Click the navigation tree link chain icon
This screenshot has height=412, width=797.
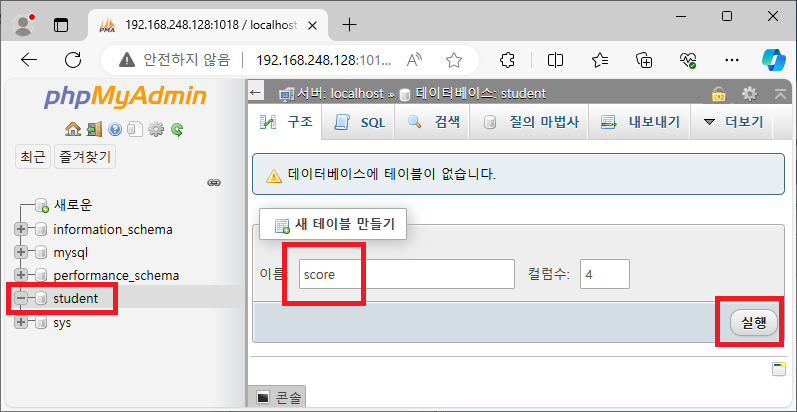(x=213, y=183)
